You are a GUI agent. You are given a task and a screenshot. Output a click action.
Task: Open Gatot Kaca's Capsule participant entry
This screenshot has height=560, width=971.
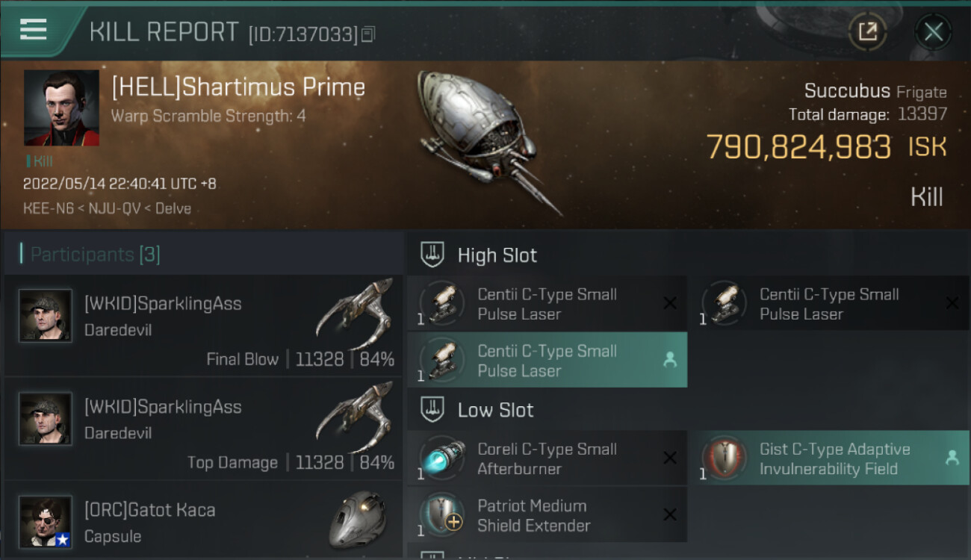(203, 523)
